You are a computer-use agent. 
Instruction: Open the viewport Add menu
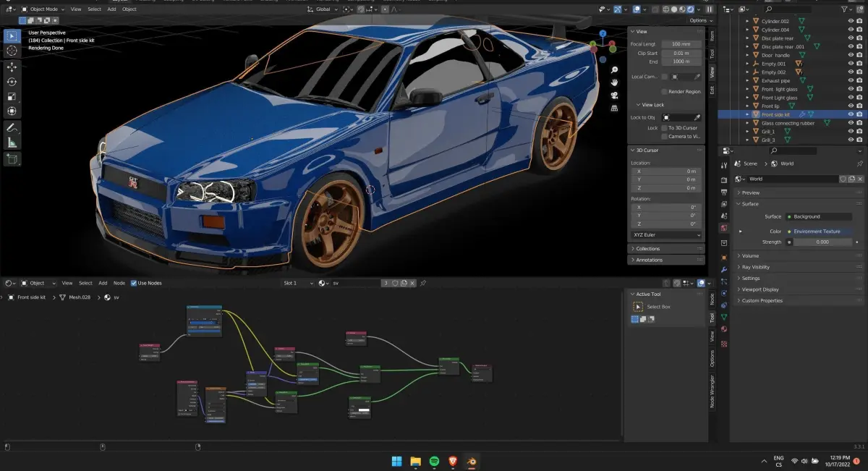(111, 9)
